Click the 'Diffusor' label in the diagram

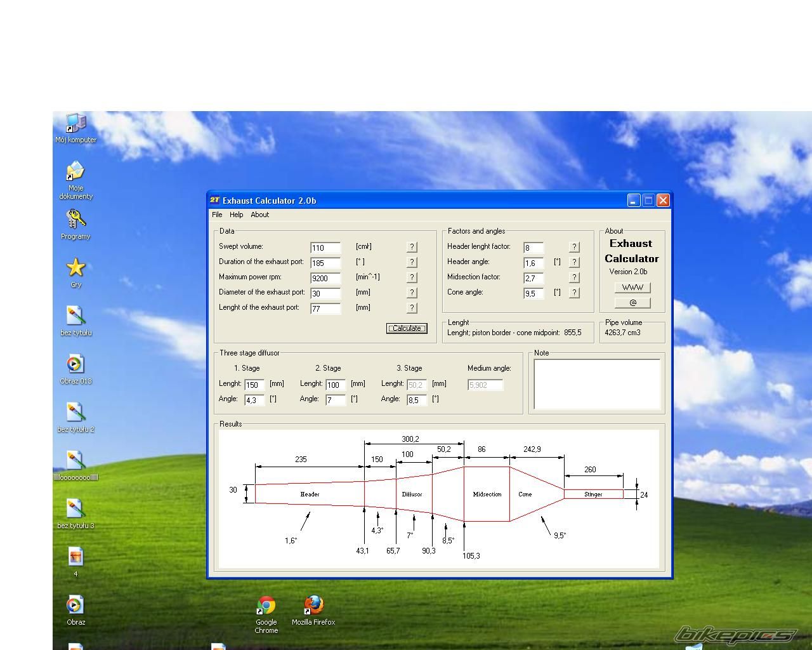[412, 494]
